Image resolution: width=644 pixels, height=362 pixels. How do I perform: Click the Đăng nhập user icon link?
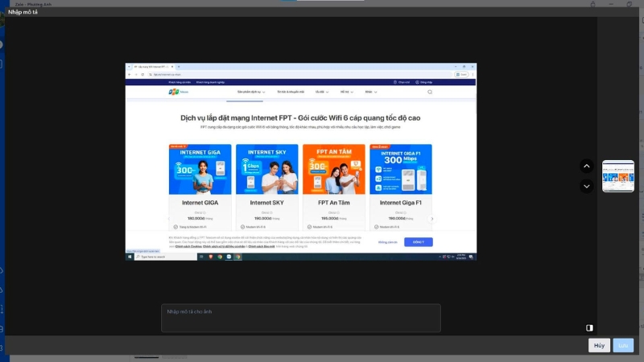pos(423,82)
